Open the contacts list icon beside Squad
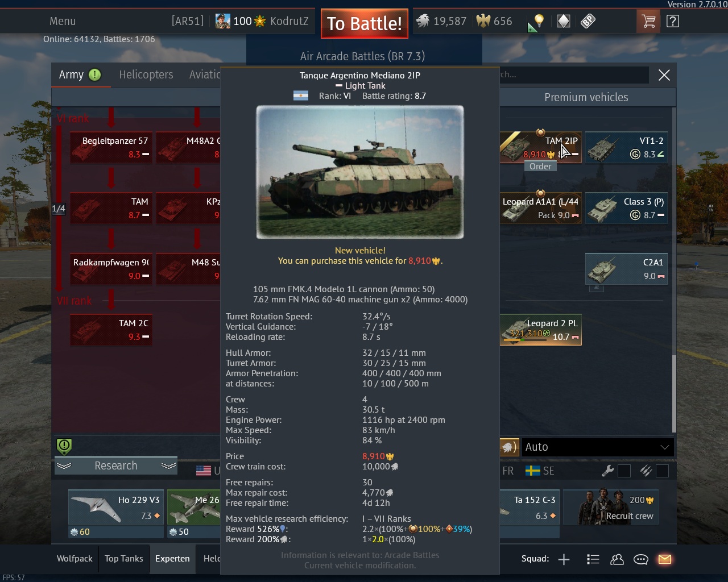The height and width of the screenshot is (582, 728). 593,559
